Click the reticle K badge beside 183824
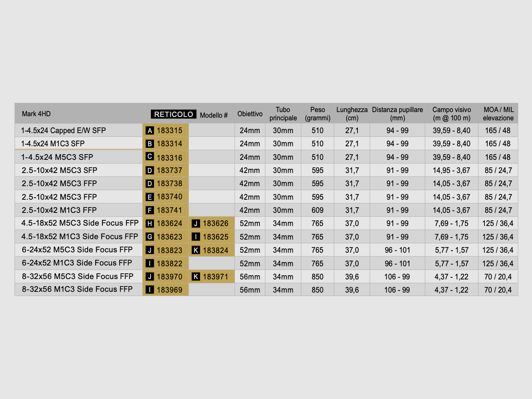The height and width of the screenshot is (399, 532). coord(196,250)
